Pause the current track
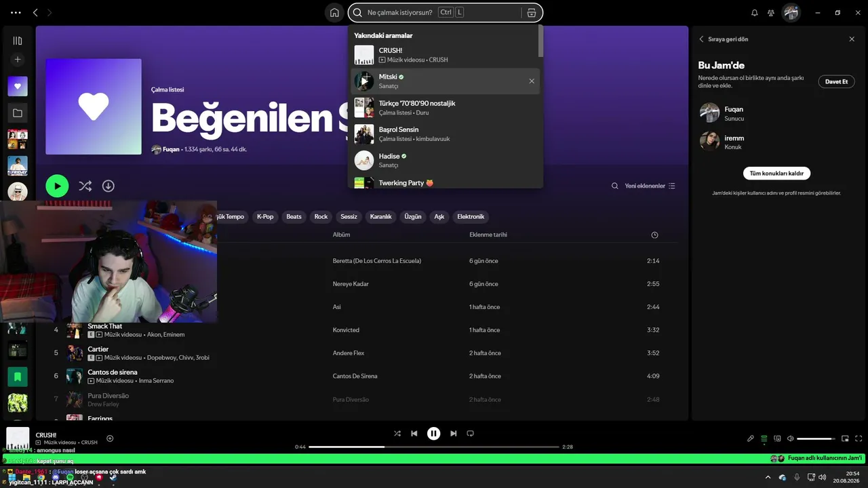This screenshot has height=488, width=868. [x=434, y=434]
